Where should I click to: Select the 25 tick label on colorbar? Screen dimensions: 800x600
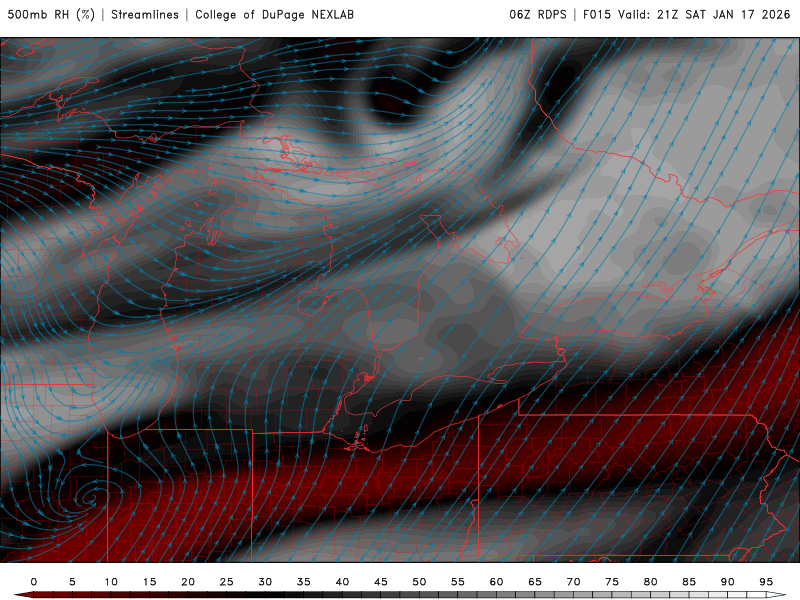point(227,582)
